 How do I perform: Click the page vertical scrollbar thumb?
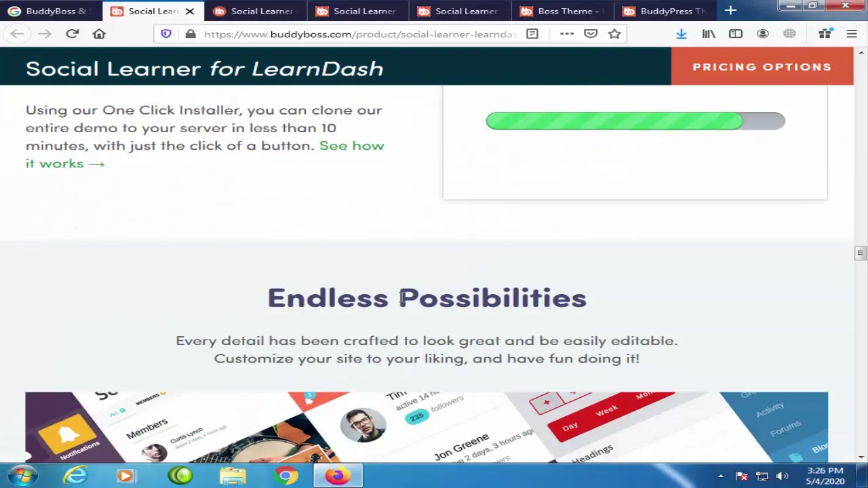coord(861,253)
